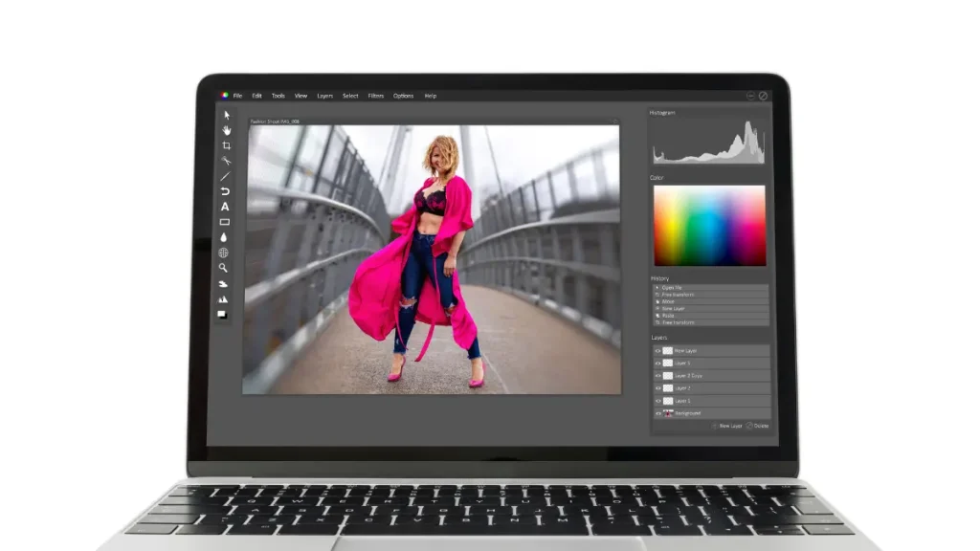
Task: Activate the Crop tool
Action: coord(226,145)
